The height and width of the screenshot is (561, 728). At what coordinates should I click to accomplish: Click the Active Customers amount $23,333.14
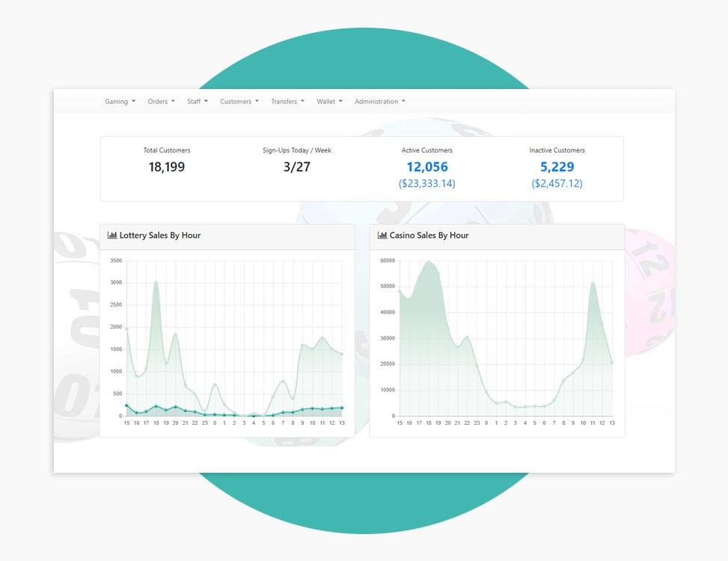427,183
